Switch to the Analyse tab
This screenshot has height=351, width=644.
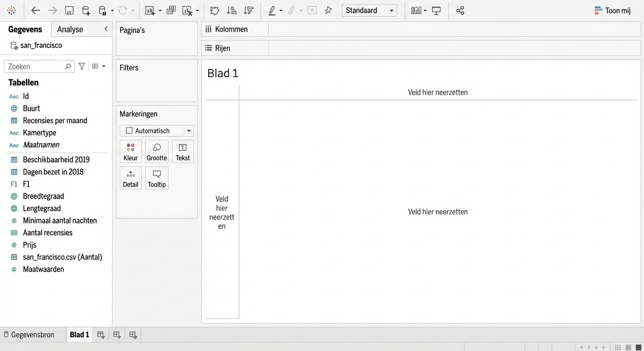point(70,29)
